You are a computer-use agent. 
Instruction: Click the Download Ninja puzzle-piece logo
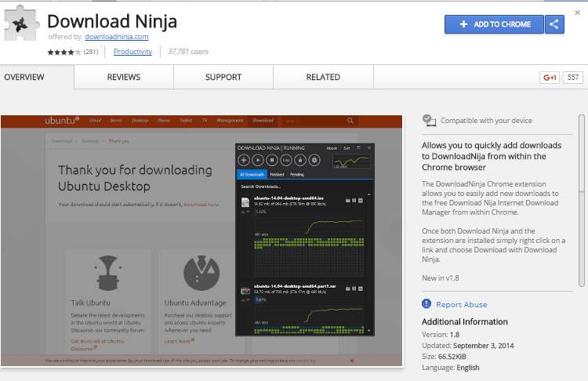coord(21,24)
